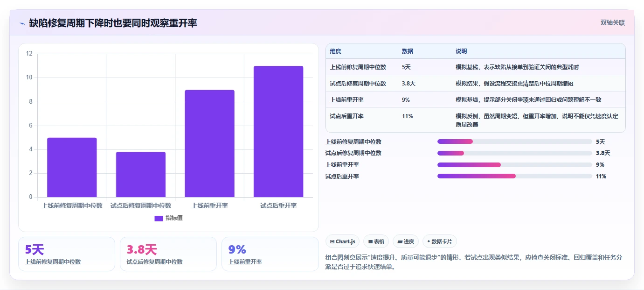The width and height of the screenshot is (644, 290).
Task: Click the y-axis tick value 12
Action: click(x=29, y=54)
